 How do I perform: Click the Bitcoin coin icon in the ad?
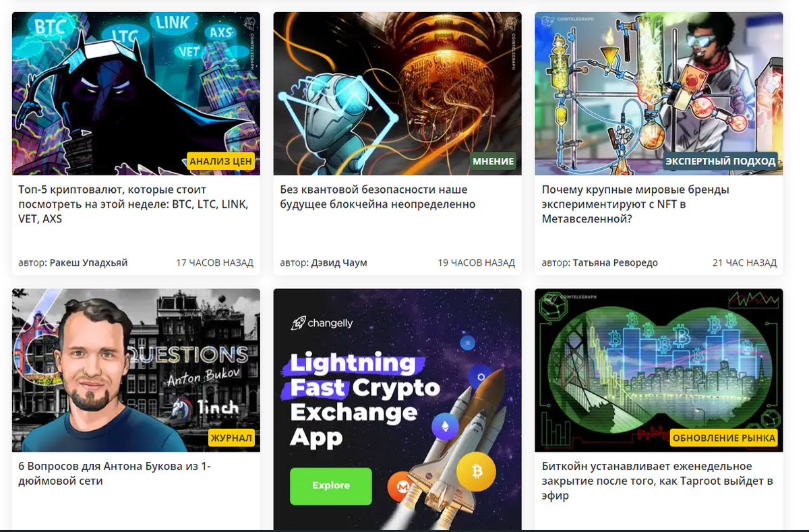tap(475, 471)
